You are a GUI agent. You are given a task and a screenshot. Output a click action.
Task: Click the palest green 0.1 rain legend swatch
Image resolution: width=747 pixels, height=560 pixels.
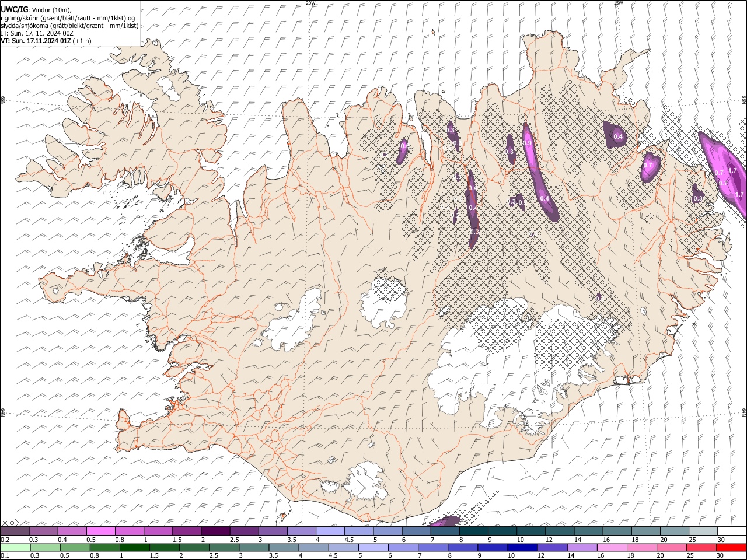[x=15, y=547]
